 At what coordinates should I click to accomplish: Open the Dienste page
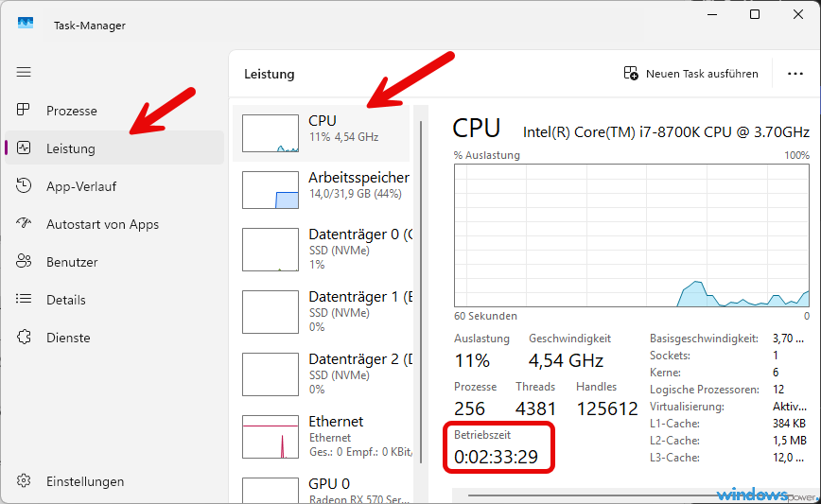[114, 338]
